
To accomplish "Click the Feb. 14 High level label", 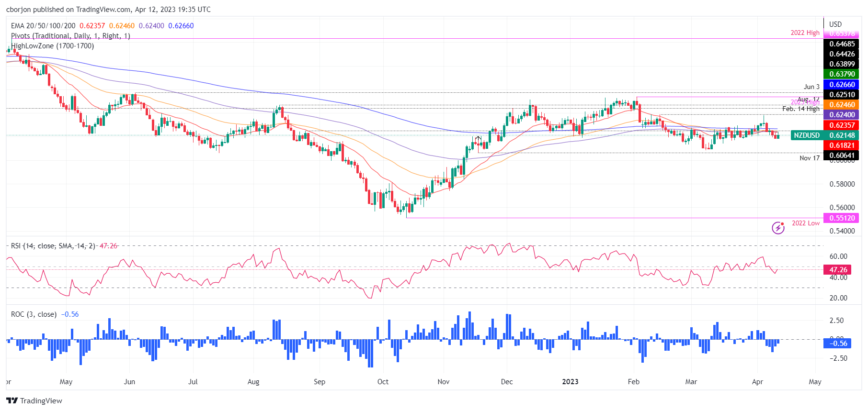I will tap(801, 109).
